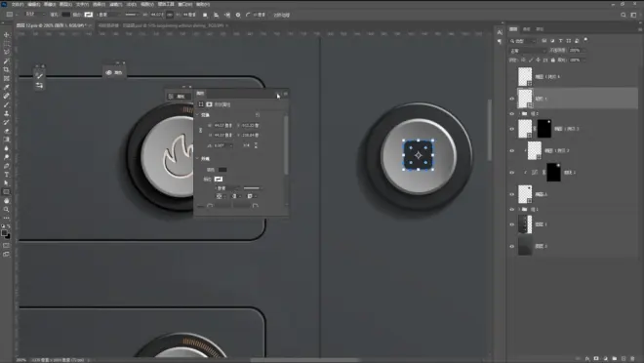Viewport: 644px width, 363px height.
Task: Expand the lower group folder in layers
Action: [519, 210]
